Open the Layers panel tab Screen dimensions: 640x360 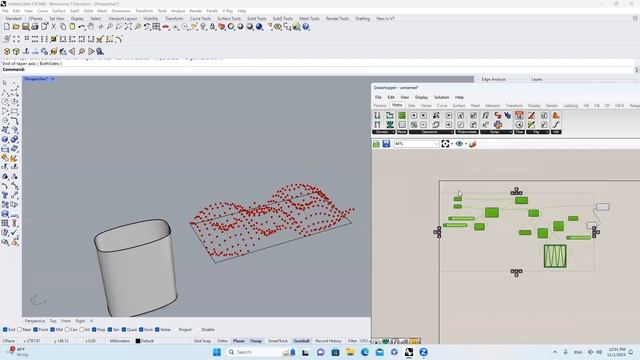(x=536, y=79)
